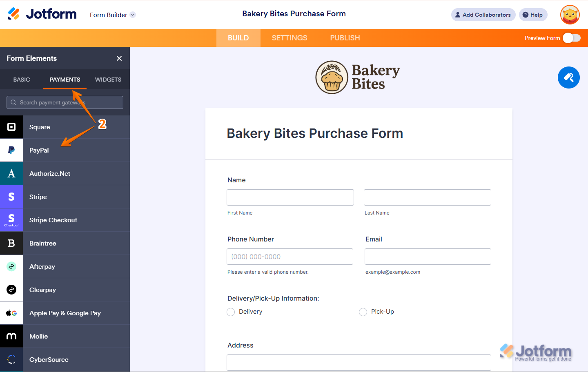588x372 pixels.
Task: Click the Stripe Checkout icon
Action: point(11,220)
